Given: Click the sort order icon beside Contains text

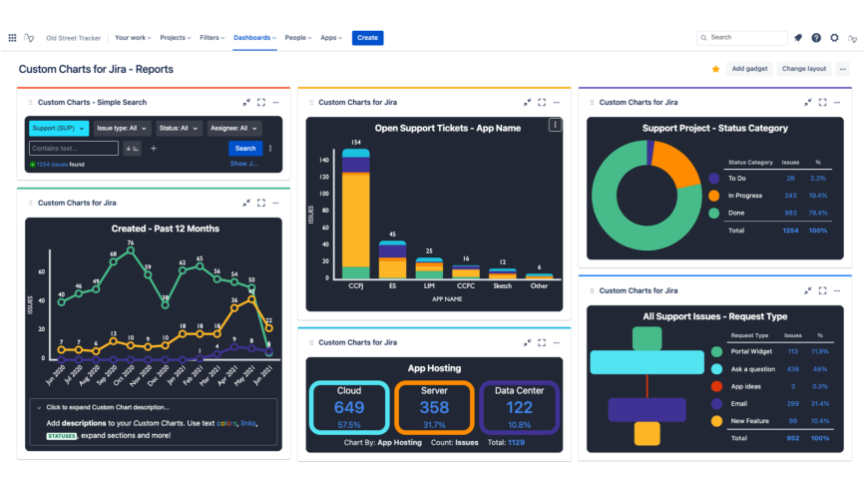Looking at the screenshot, I should pos(132,149).
